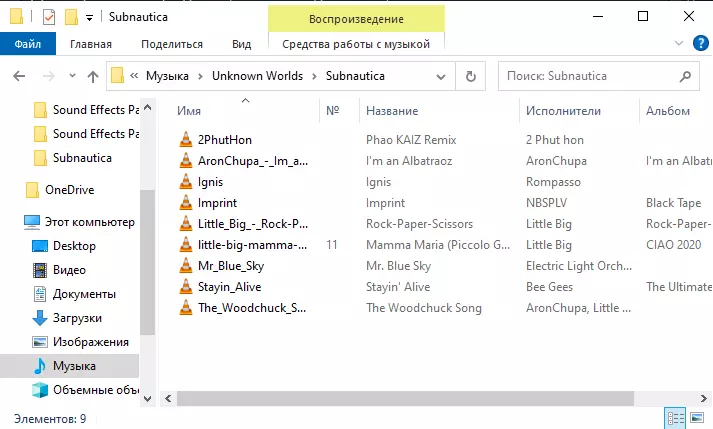The image size is (713, 429).
Task: Click the VLC icon beside AronChupa_-_Im_a... file
Action: coord(186,160)
